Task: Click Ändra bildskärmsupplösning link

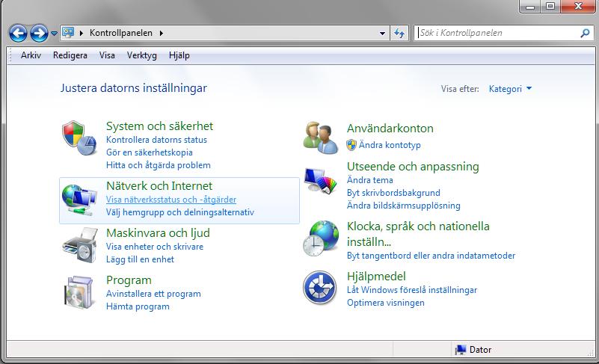Action: (403, 206)
